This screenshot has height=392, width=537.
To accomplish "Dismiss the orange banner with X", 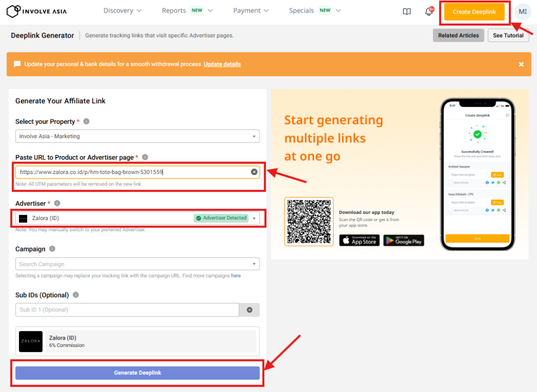I will (x=521, y=64).
